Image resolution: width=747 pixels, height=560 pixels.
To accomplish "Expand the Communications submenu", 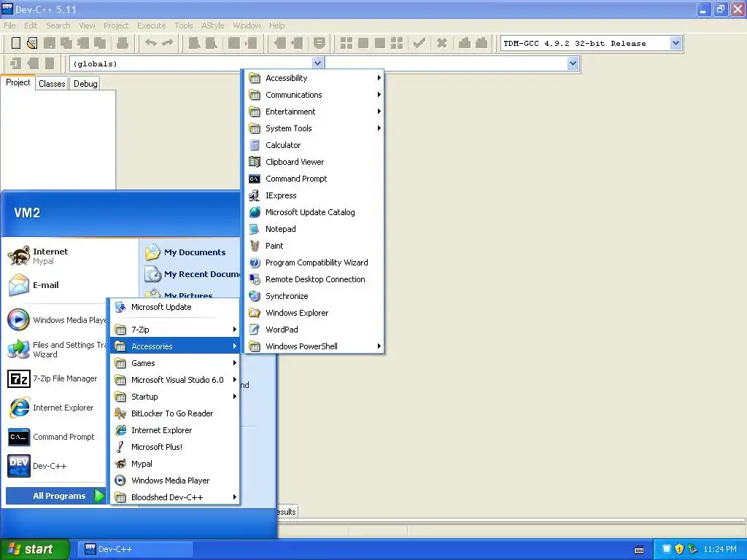I will click(314, 95).
